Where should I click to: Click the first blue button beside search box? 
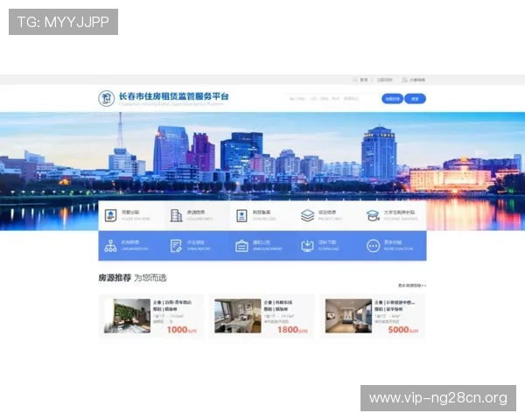click(392, 99)
